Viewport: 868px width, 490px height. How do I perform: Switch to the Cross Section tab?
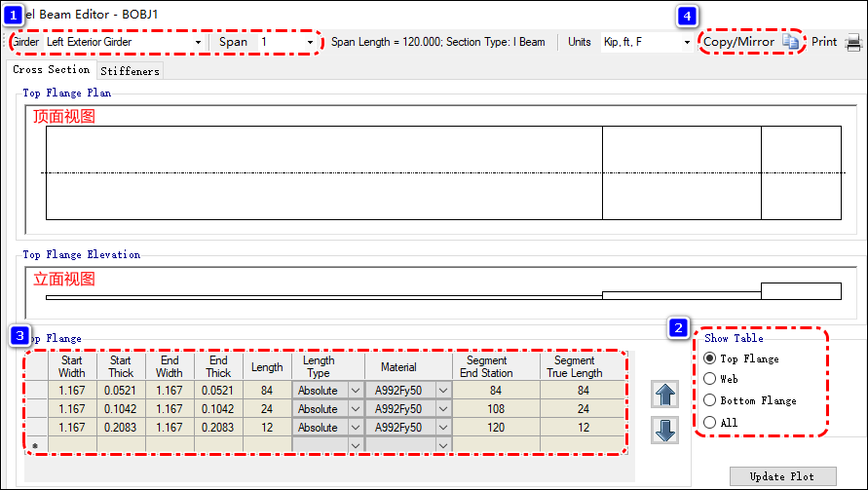(51, 70)
